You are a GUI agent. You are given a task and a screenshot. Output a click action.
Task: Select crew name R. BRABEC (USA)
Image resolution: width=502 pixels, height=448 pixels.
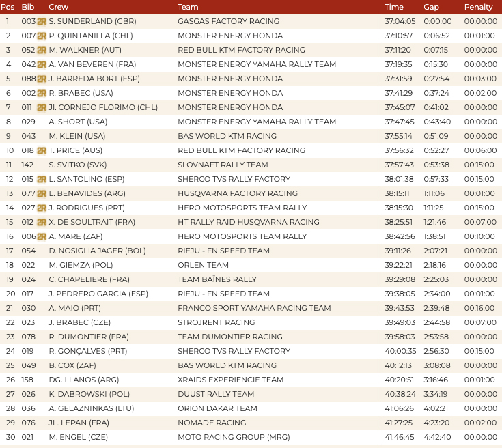pos(81,93)
